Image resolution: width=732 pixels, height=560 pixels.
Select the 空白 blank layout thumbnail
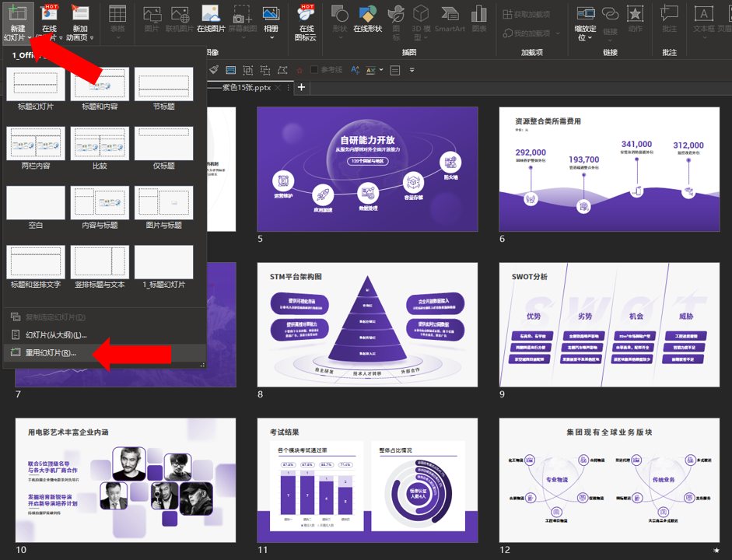click(36, 208)
